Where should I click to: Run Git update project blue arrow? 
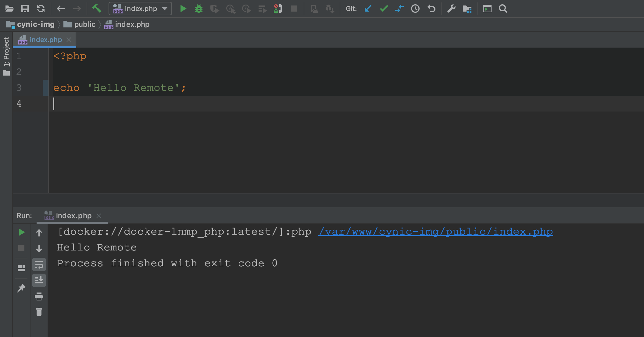pos(368,9)
